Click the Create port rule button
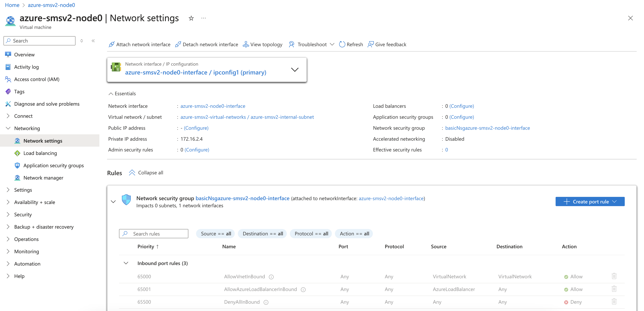644x311 pixels. (590, 201)
